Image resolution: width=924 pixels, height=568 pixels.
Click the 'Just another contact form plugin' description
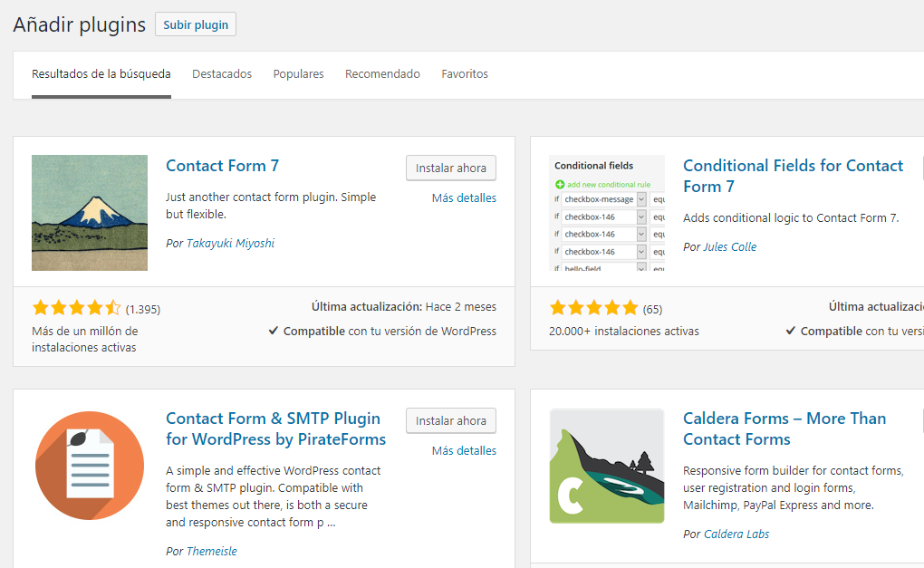(271, 206)
